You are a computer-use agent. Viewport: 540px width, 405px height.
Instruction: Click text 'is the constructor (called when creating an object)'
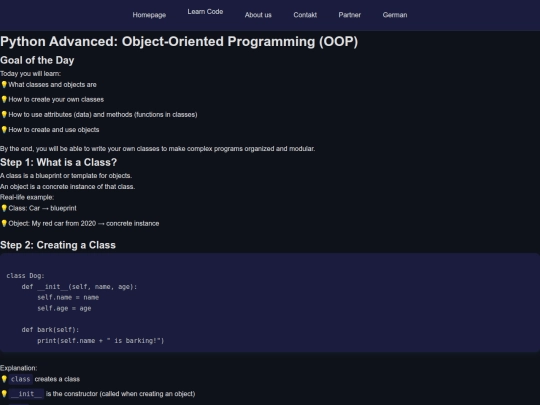(x=121, y=394)
